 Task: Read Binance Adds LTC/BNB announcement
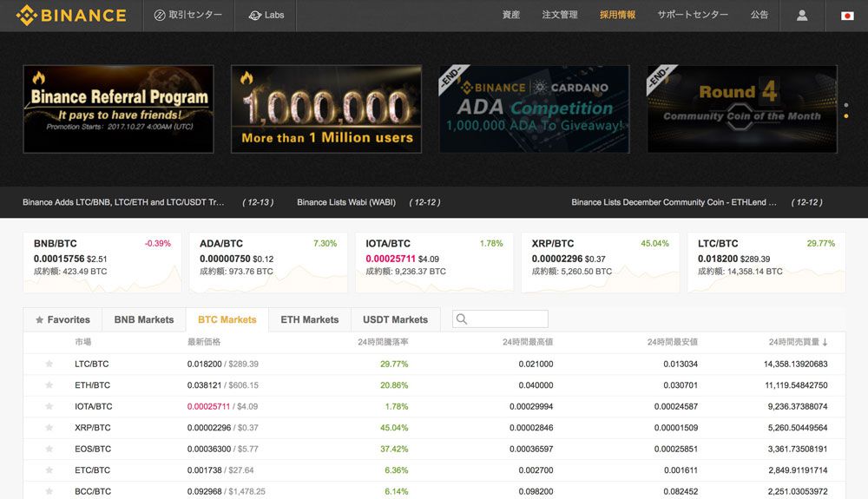pos(123,202)
